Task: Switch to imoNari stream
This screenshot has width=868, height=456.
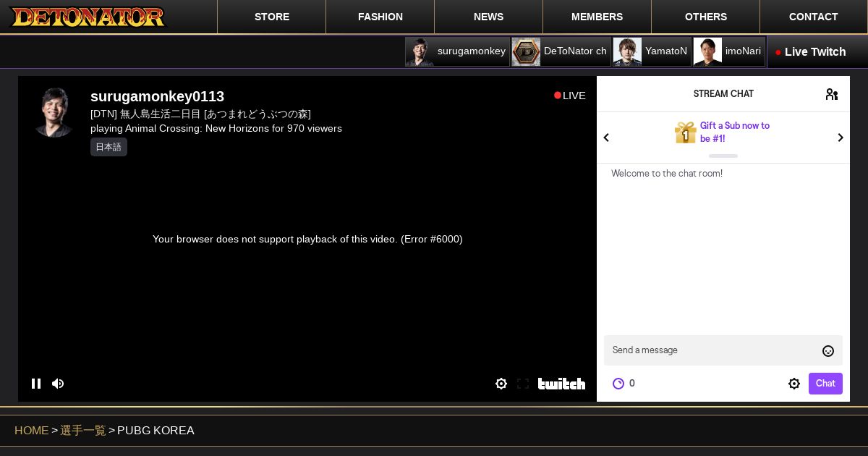Action: (x=729, y=51)
